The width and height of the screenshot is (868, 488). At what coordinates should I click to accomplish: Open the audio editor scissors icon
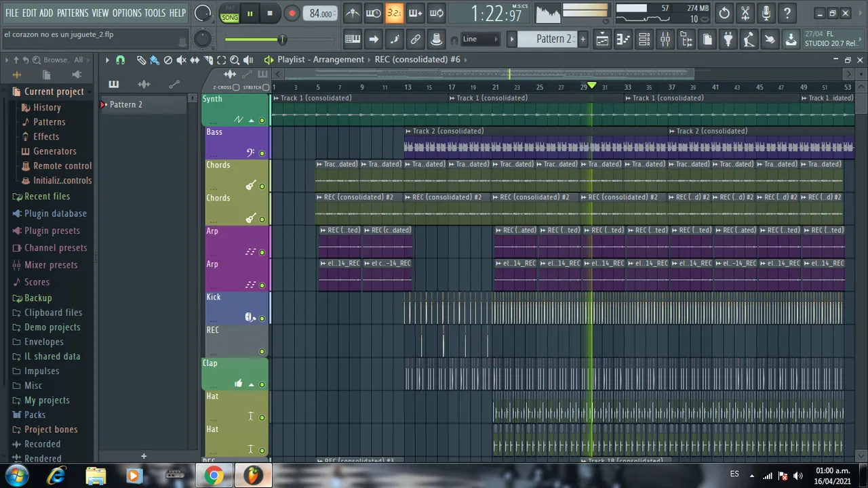(x=745, y=13)
